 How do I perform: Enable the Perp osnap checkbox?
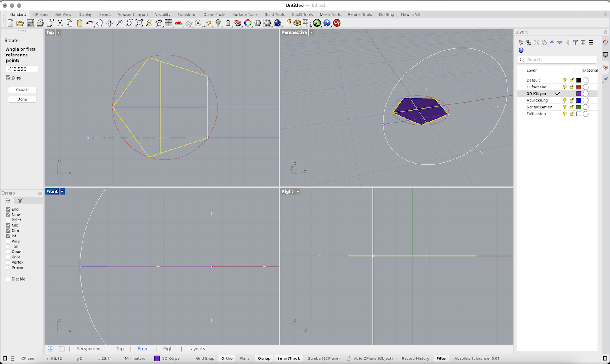8,241
